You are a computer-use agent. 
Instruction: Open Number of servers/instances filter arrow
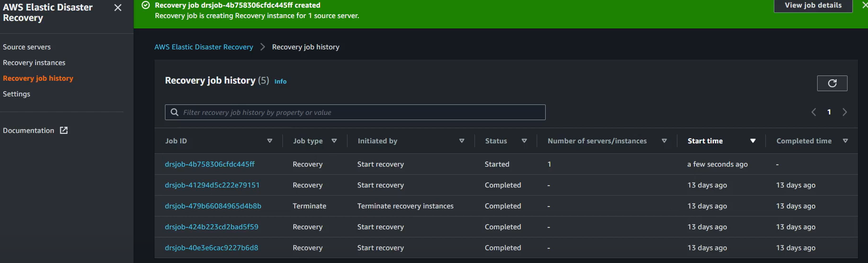pos(664,141)
